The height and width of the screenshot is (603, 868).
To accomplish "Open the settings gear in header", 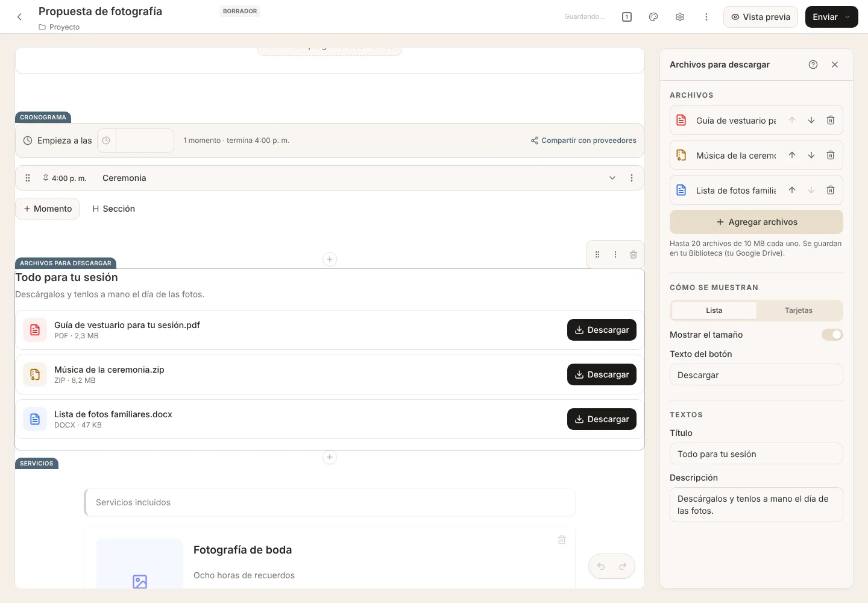I will (x=680, y=17).
